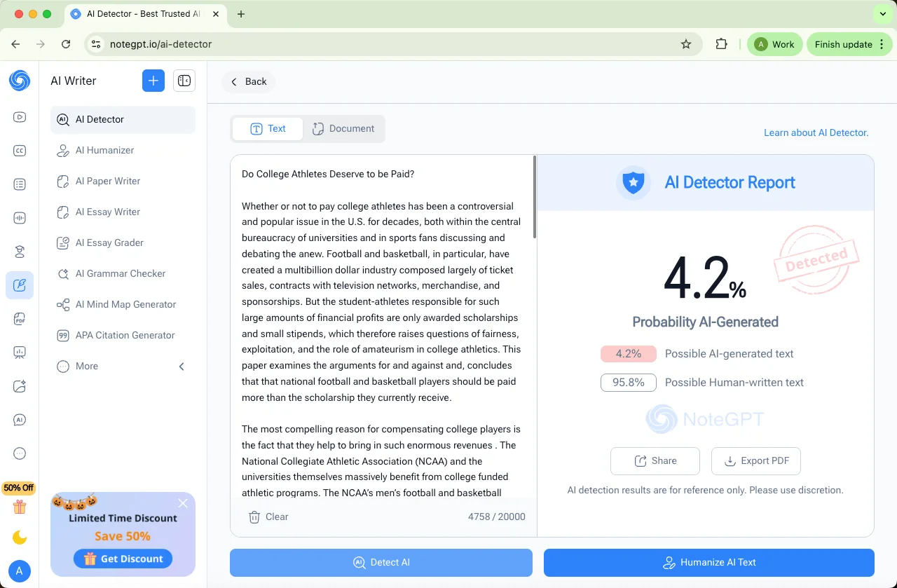Select AI Humanizer from the tools list
The height and width of the screenshot is (588, 897).
[x=104, y=150]
